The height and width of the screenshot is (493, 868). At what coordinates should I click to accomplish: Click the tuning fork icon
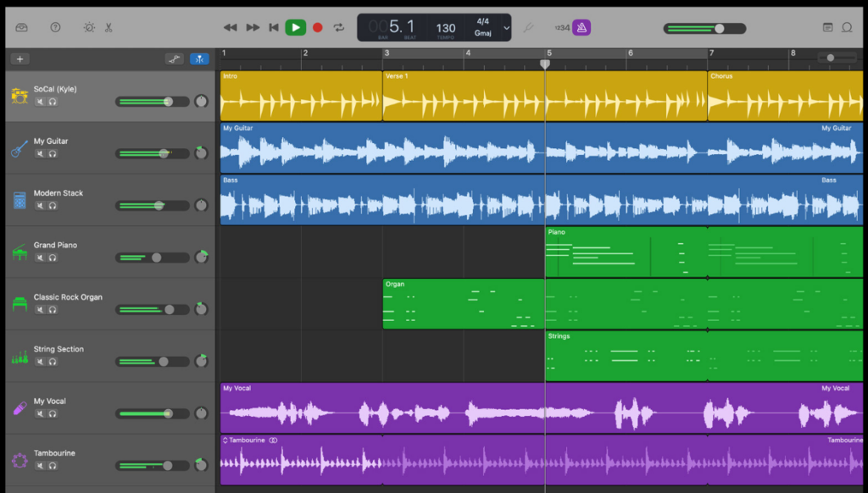point(529,27)
